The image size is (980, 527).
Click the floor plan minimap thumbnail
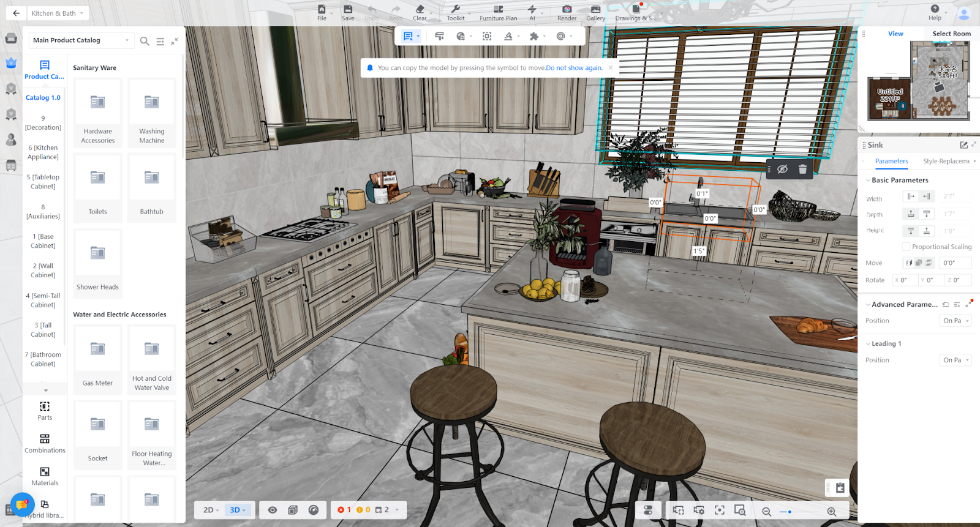click(918, 80)
